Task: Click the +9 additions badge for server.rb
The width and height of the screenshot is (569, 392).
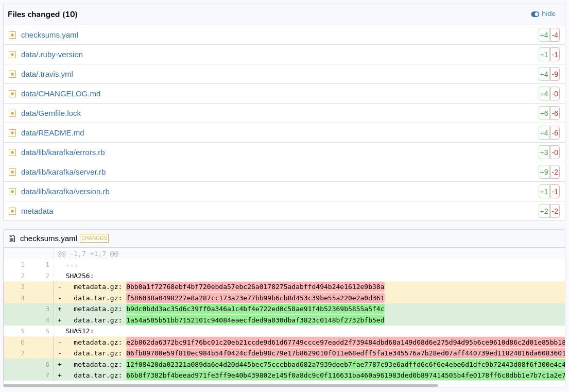Action: tap(544, 173)
